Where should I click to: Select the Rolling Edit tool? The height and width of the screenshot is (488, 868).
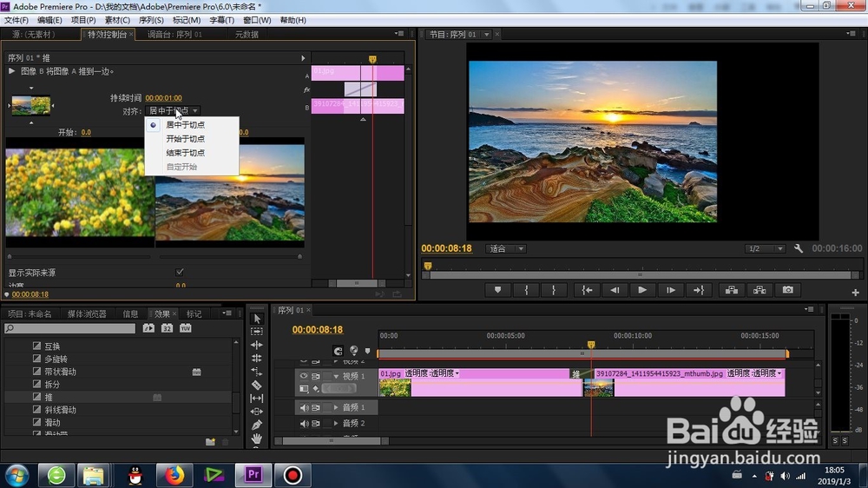coord(257,358)
